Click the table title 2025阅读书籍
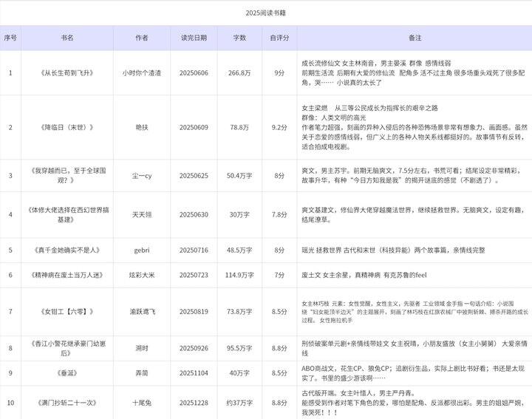532x419 pixels. click(266, 13)
